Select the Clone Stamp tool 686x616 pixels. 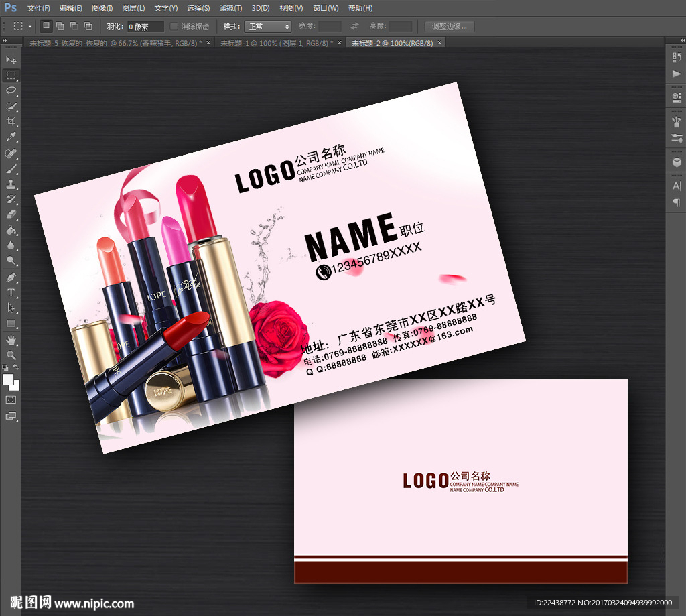coord(11,184)
